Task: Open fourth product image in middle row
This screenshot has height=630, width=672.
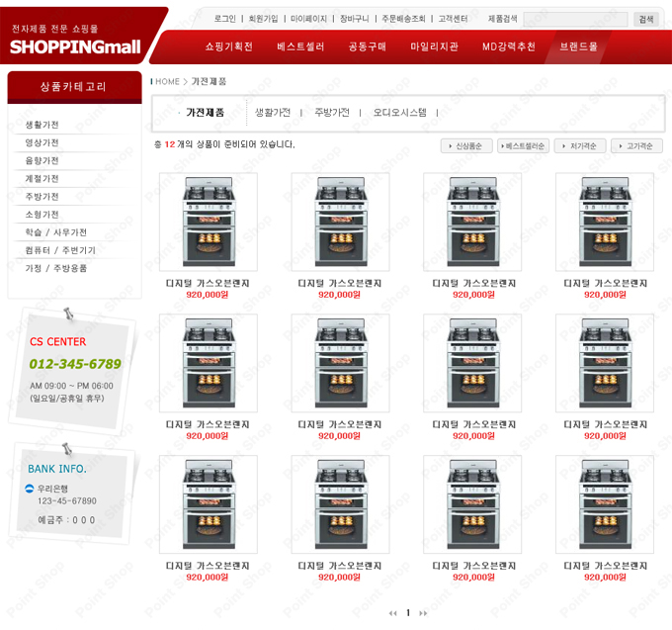Action: pos(605,363)
